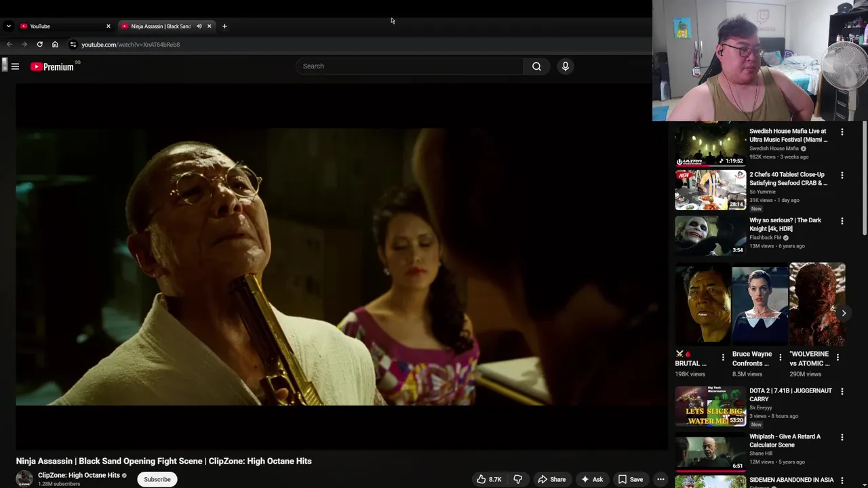This screenshot has width=868, height=488.
Task: Go to browser home page icon
Action: coord(55,45)
